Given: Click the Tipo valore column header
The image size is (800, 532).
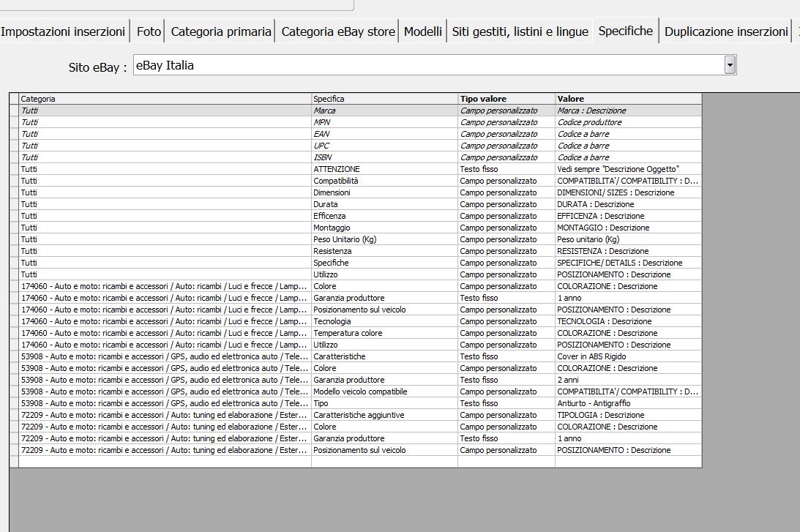Looking at the screenshot, I should point(506,99).
